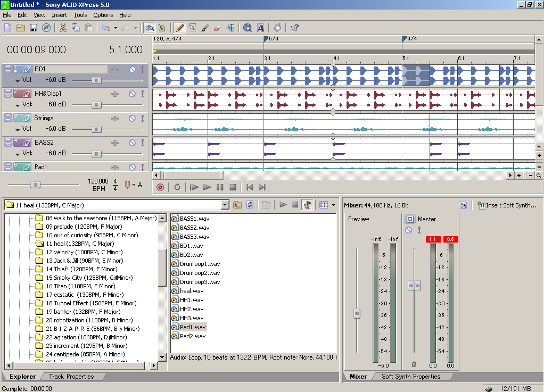Click the Publish icon in the toolbar
Image resolution: width=544 pixels, height=392 pixels.
click(46, 28)
